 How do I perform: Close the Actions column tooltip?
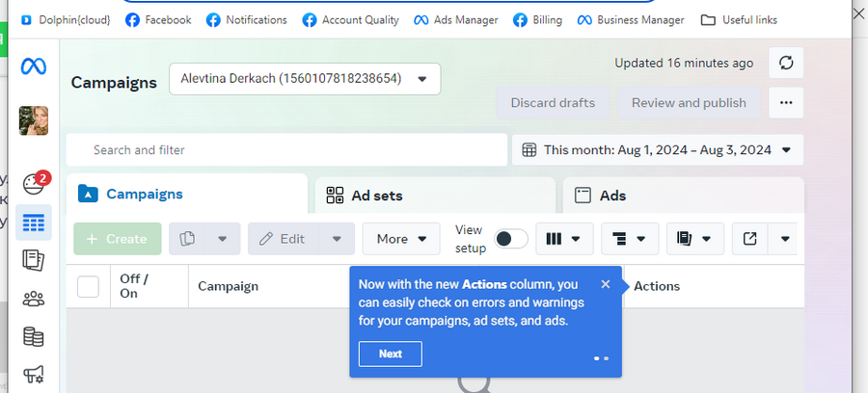606,284
